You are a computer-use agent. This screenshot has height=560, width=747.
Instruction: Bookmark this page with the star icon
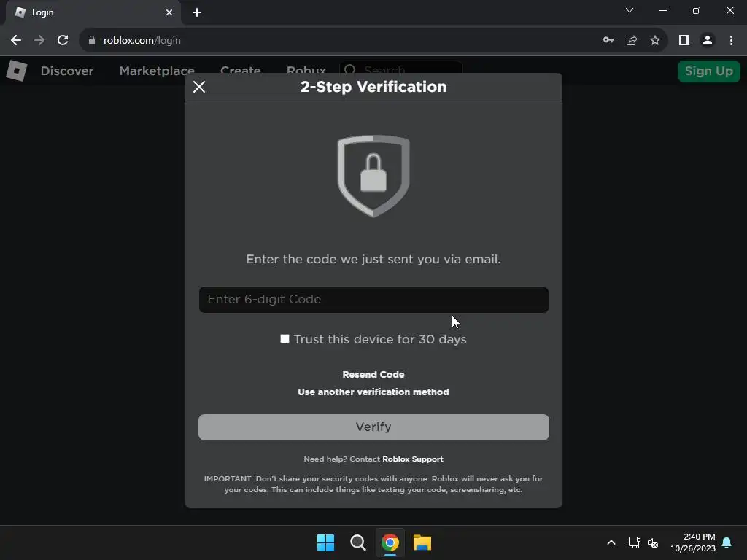point(655,41)
